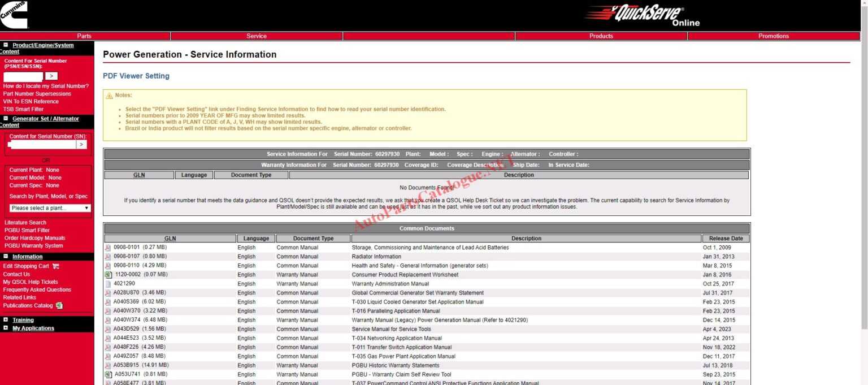This screenshot has width=868, height=385.
Task: Open the PDF icon for document 0908-0101
Action: point(108,247)
